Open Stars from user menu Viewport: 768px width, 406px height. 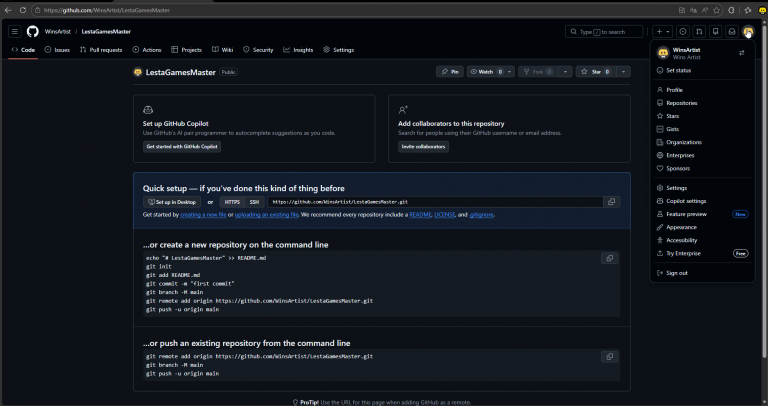pos(702,116)
